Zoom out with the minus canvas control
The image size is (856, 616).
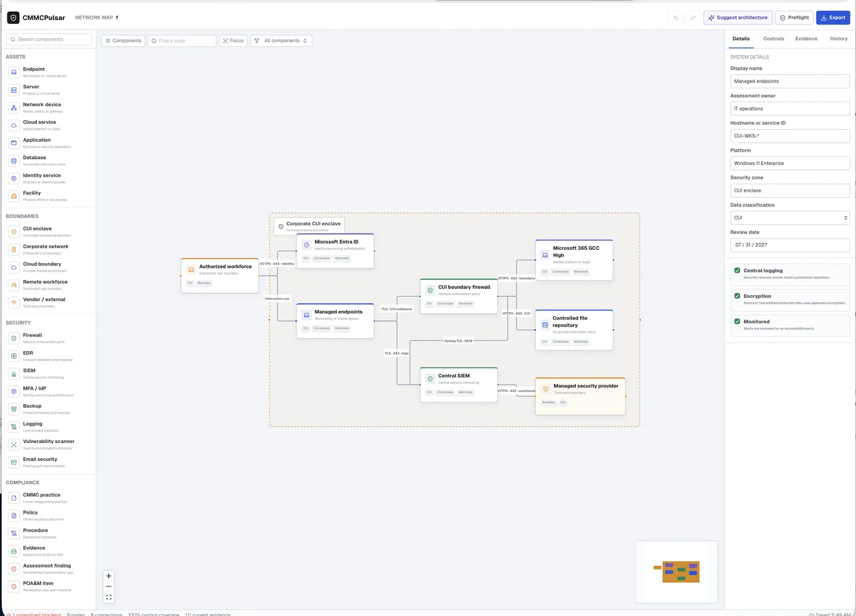(x=109, y=586)
